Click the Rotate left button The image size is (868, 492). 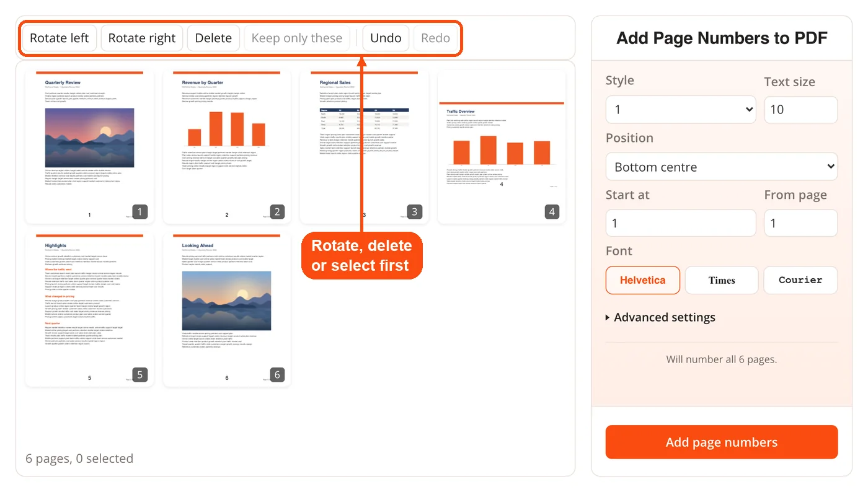[x=60, y=38]
